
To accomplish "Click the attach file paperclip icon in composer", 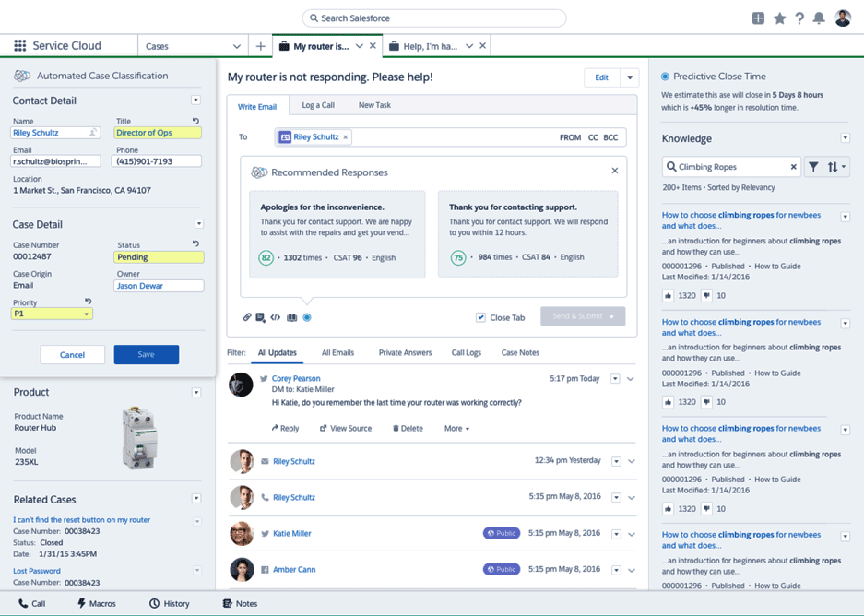I will (247, 316).
